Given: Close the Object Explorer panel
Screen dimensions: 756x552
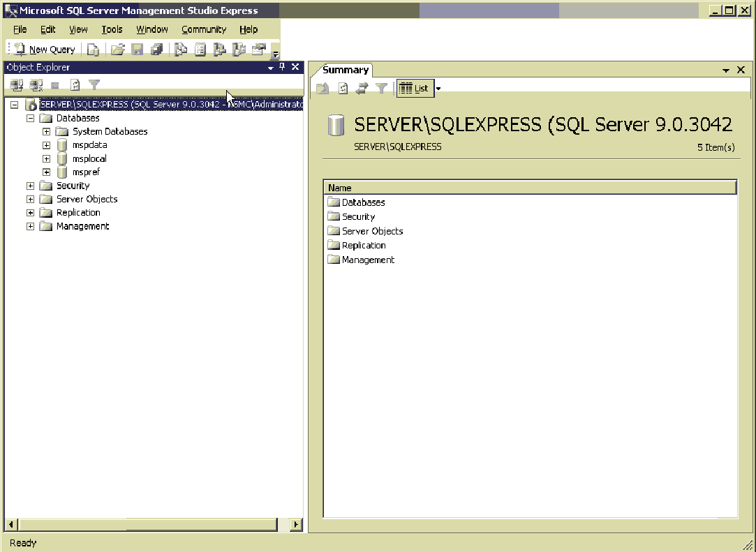Looking at the screenshot, I should tap(295, 67).
